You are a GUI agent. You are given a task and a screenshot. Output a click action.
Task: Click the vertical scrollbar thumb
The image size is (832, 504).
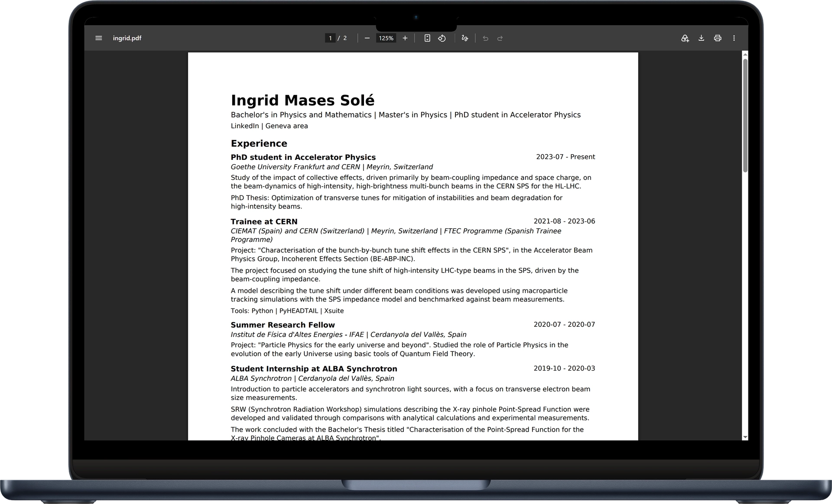745,115
